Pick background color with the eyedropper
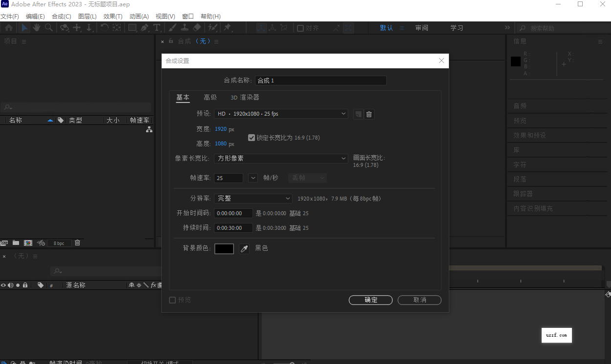Viewport: 611px width, 364px height. coord(244,249)
